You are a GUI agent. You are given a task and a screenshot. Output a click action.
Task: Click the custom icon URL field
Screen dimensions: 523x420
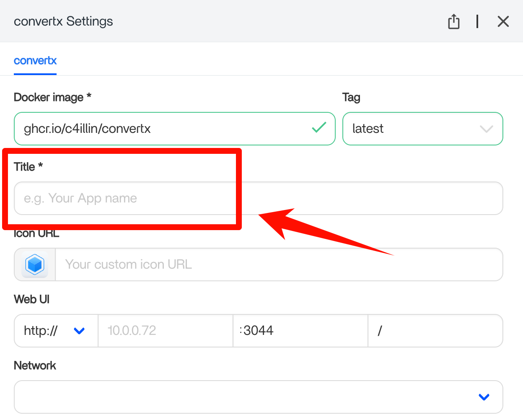tap(278, 264)
